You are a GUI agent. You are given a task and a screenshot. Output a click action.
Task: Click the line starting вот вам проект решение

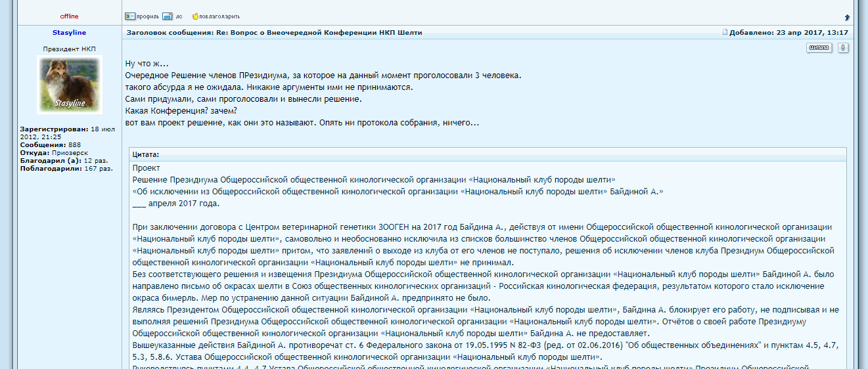(x=302, y=123)
